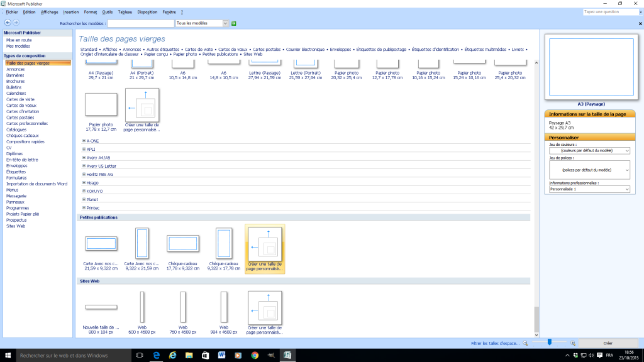Image resolution: width=644 pixels, height=362 pixels.
Task: Open the Edition menu
Action: tap(29, 13)
